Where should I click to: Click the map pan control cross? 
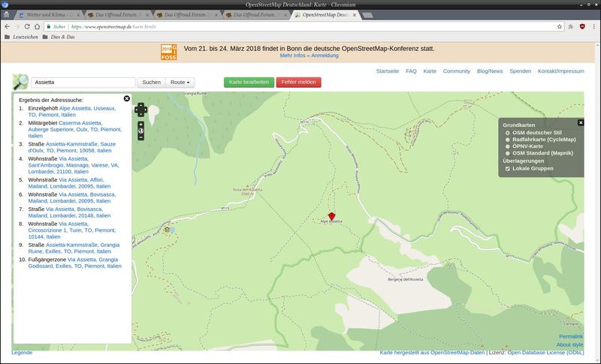tap(140, 110)
